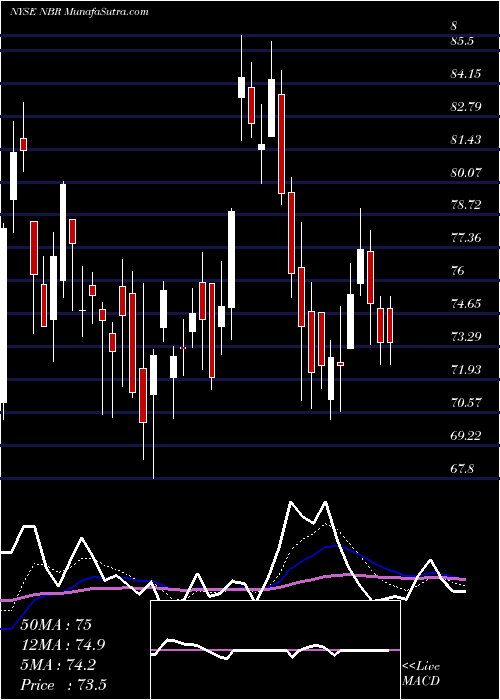Click the 76 price axis label
The height and width of the screenshot is (700, 500).
[x=458, y=271]
